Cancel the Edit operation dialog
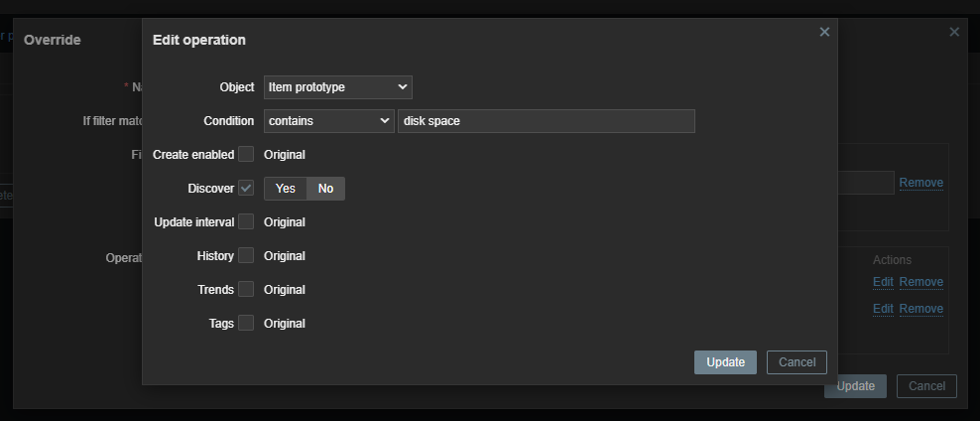This screenshot has height=421, width=980. pos(796,362)
